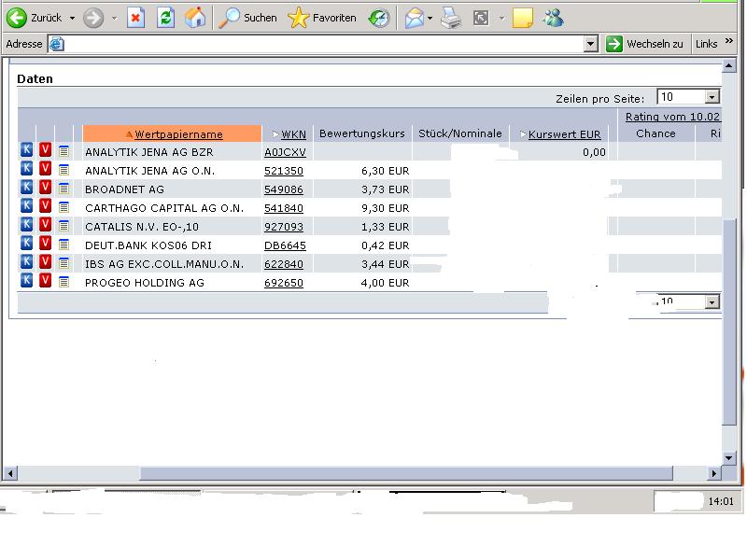Click the red V icon for ANALYTIK JENA AG BZR
The height and width of the screenshot is (560, 747).
[45, 150]
